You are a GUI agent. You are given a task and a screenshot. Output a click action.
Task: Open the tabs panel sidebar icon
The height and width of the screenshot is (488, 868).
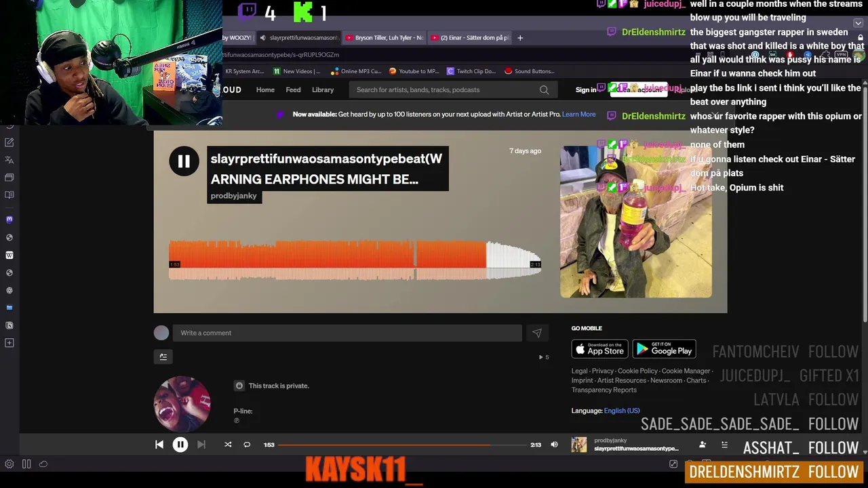click(x=9, y=178)
